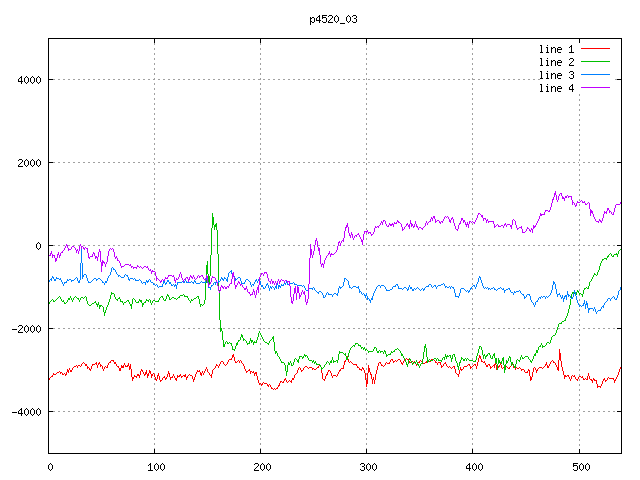
Task: Click the x-axis label 100
Action: (156, 467)
